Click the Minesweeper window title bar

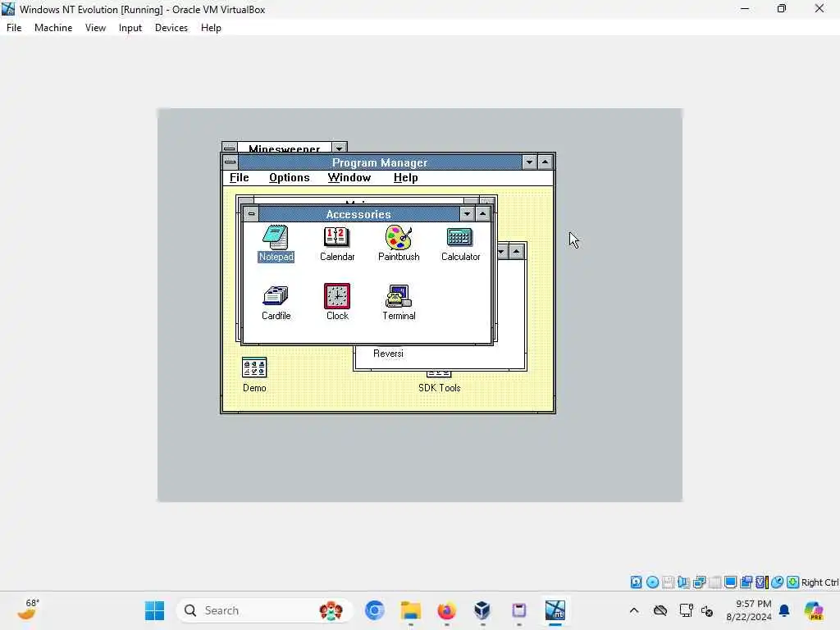tap(284, 148)
